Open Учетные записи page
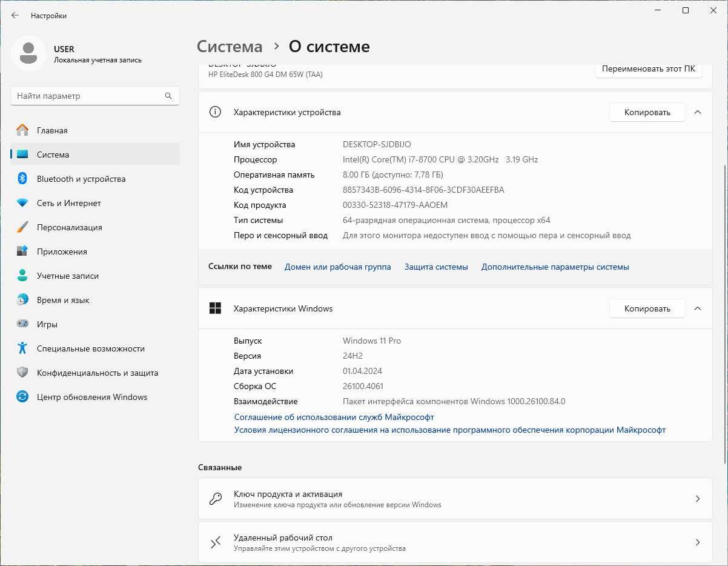The image size is (728, 566). [x=95, y=276]
